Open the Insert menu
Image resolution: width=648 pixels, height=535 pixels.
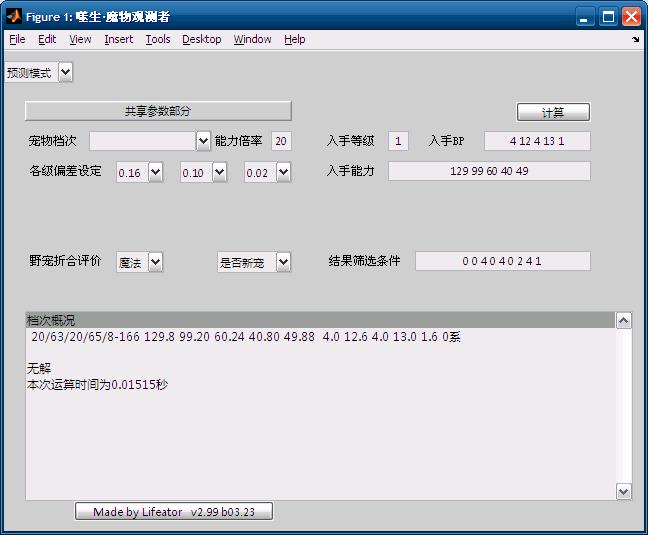[x=118, y=40]
